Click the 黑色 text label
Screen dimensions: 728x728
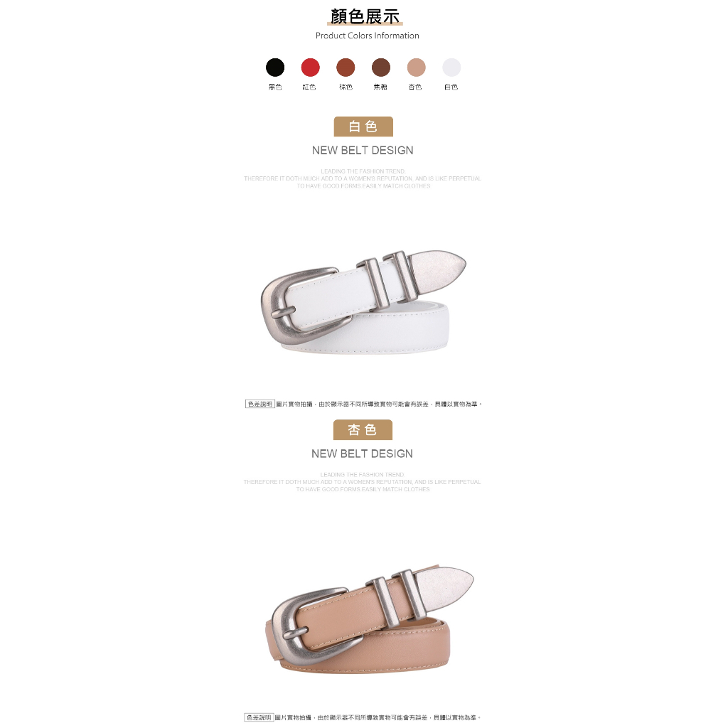click(x=275, y=87)
